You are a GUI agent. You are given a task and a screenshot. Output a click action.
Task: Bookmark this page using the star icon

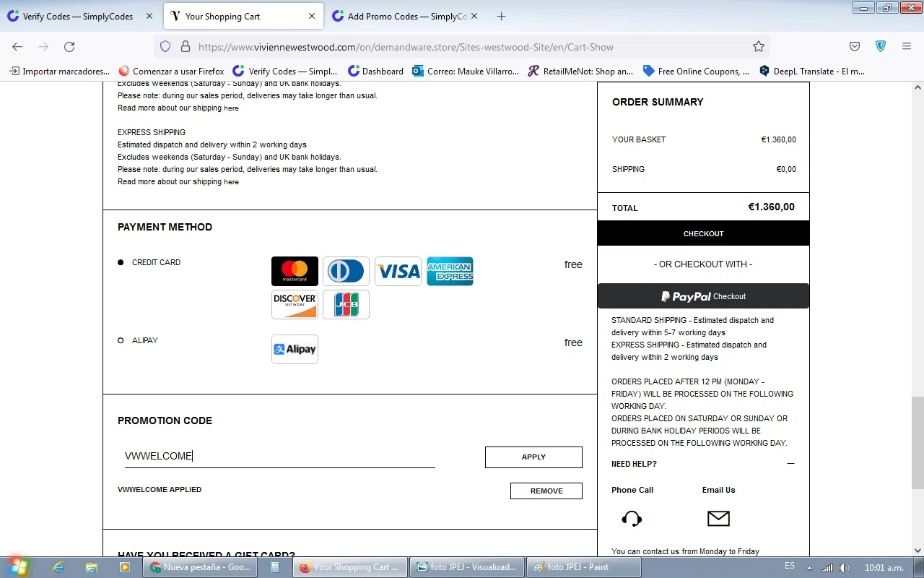point(758,46)
